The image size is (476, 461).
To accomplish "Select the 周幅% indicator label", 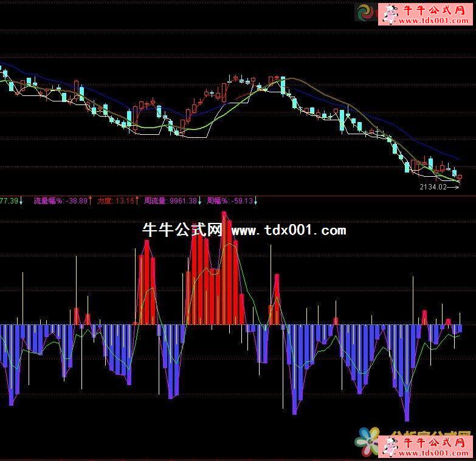I will coord(218,200).
